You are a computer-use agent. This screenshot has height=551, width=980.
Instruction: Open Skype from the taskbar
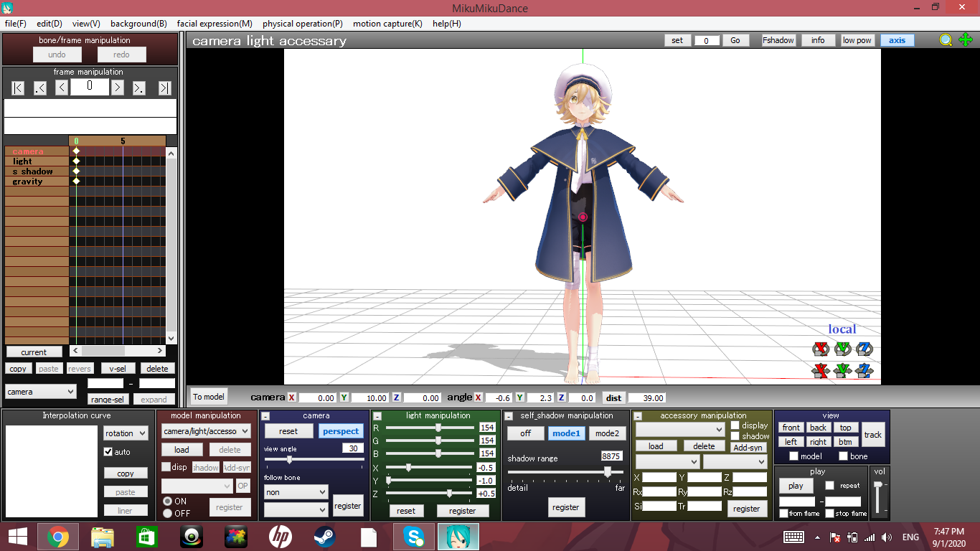pos(413,537)
